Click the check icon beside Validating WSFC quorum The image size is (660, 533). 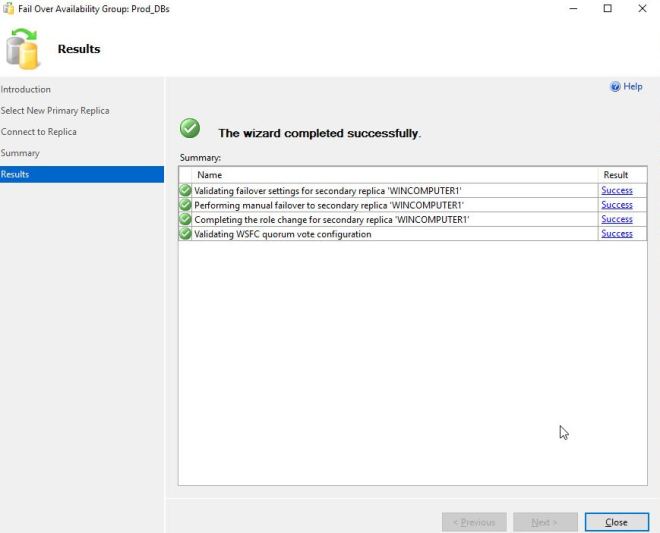(185, 234)
